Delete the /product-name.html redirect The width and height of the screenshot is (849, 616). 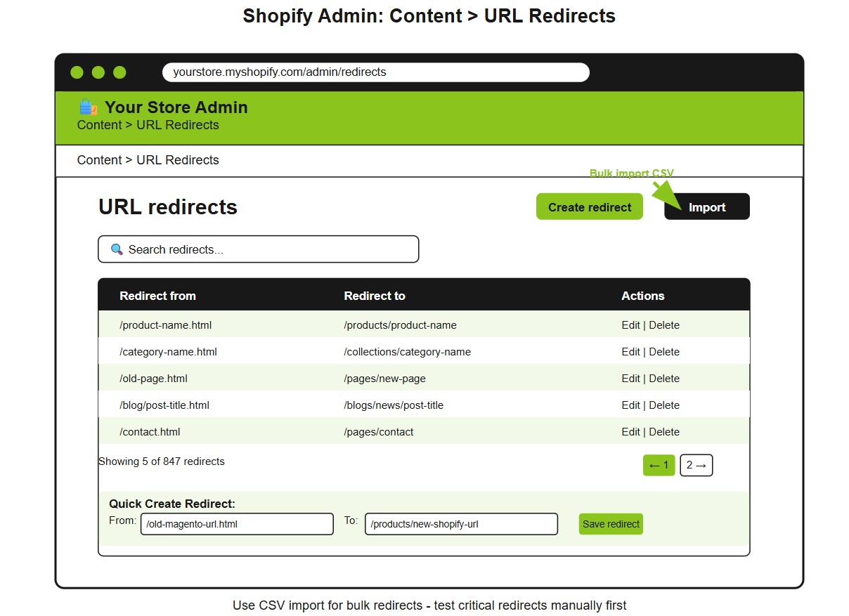pyautogui.click(x=664, y=325)
